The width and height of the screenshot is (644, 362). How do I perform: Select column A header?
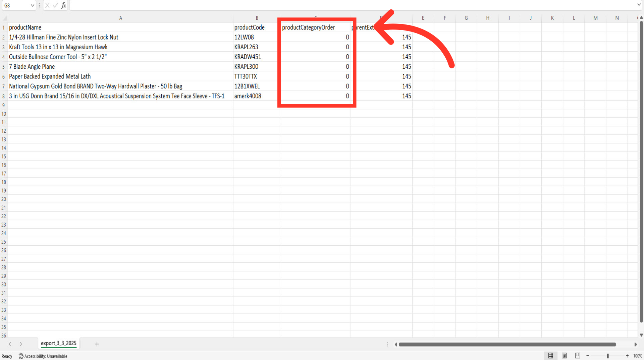pyautogui.click(x=120, y=18)
